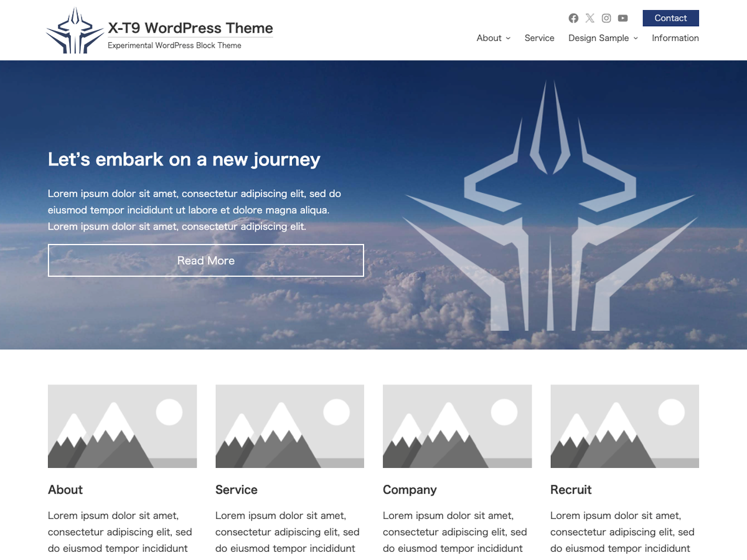Image resolution: width=747 pixels, height=560 pixels.
Task: Go to the Information menu item
Action: pos(675,38)
